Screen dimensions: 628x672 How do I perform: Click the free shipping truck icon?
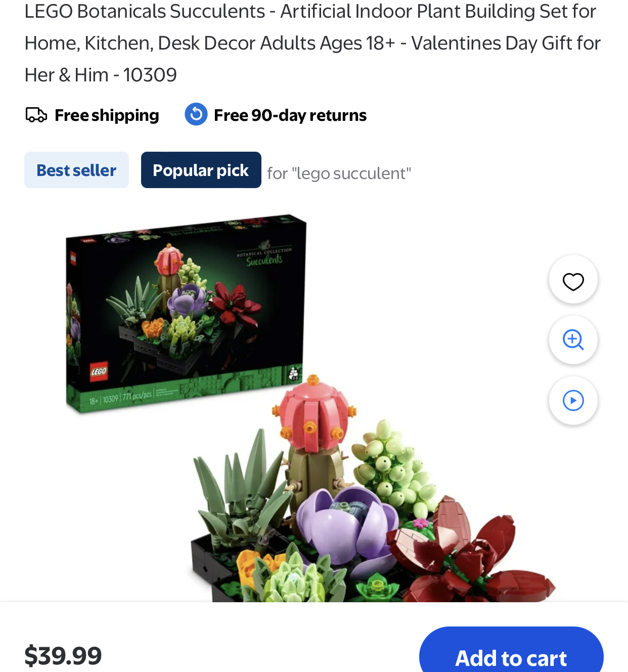click(36, 115)
